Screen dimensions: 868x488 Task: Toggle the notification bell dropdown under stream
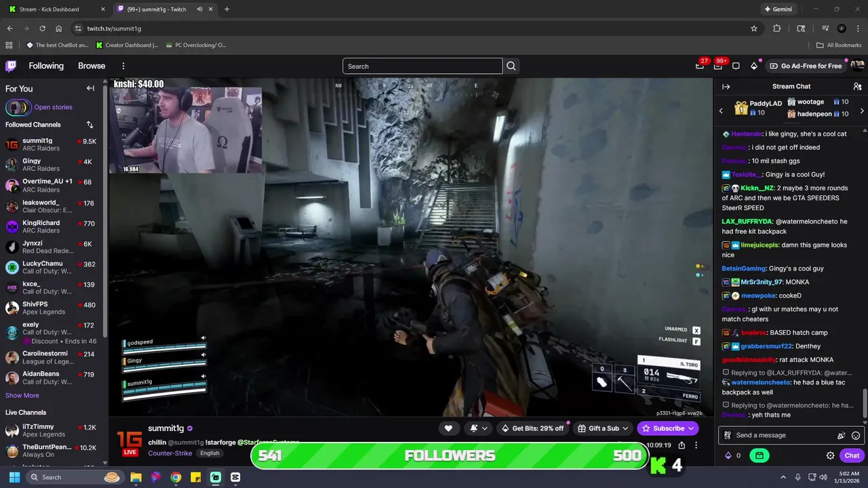478,428
